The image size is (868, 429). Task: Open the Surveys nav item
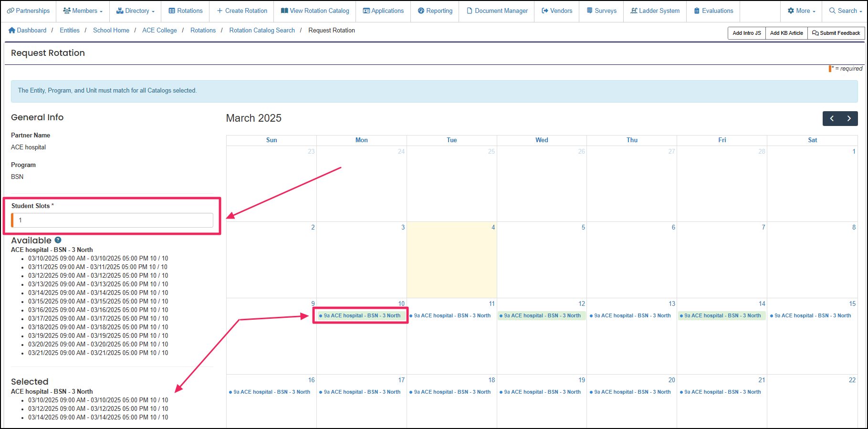pos(601,11)
